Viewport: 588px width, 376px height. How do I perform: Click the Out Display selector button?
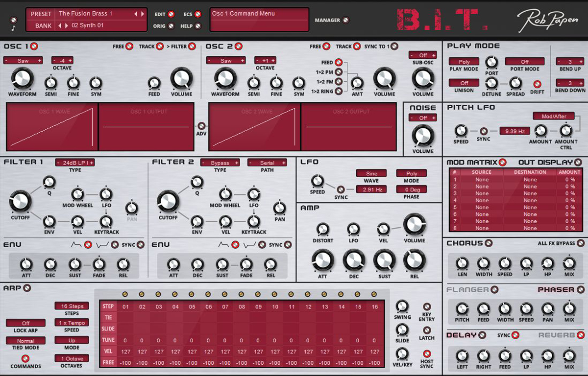(578, 163)
